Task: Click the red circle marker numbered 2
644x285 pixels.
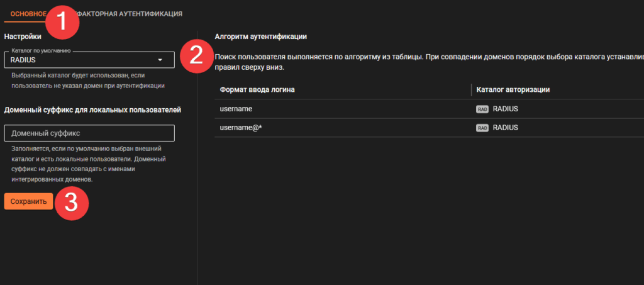Action: pos(196,55)
